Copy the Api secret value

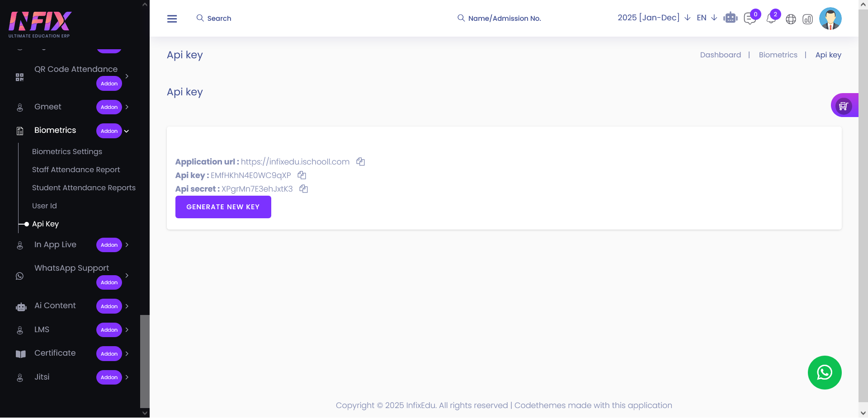click(x=303, y=189)
